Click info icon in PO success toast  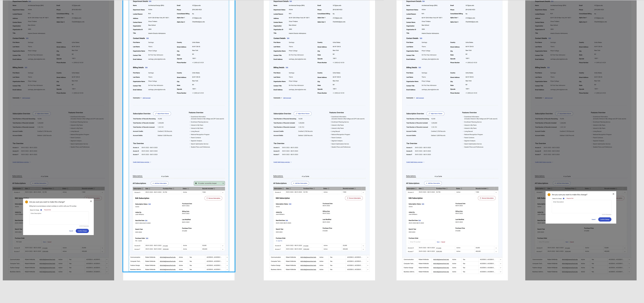click(x=196, y=183)
